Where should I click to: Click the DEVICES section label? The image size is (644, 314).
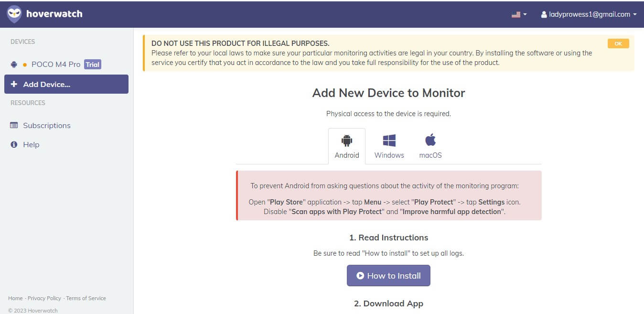(x=23, y=42)
